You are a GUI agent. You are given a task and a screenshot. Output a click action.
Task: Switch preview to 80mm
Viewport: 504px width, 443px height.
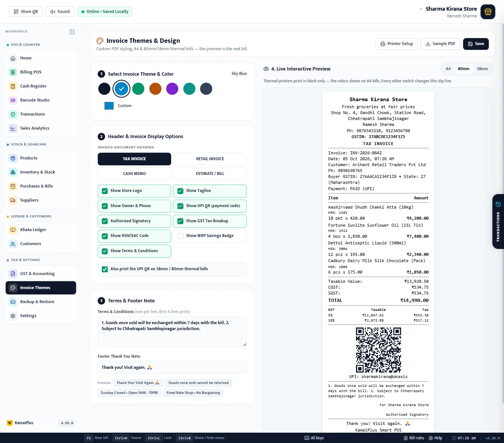[x=464, y=69]
